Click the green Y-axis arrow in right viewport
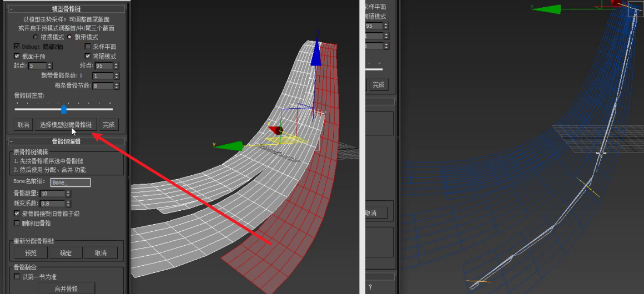Screen dimensions: 644x294 [546, 10]
